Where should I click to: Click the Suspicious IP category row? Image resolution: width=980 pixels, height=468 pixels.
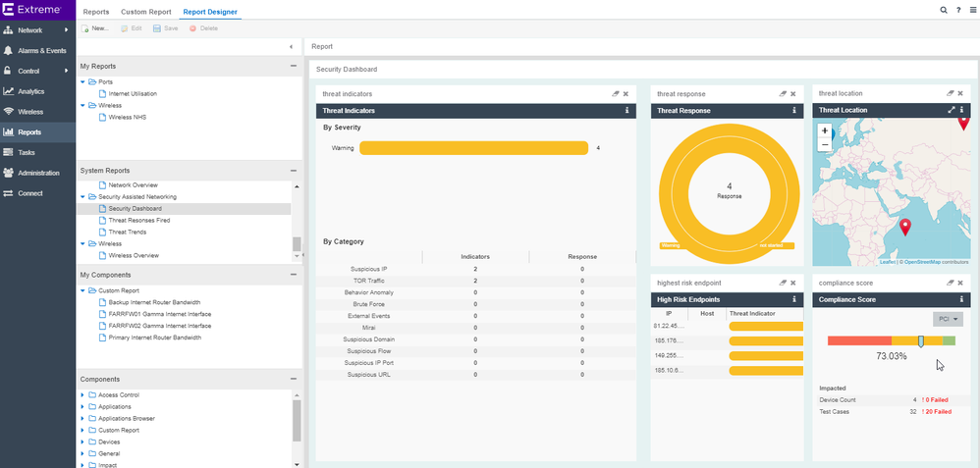point(475,269)
